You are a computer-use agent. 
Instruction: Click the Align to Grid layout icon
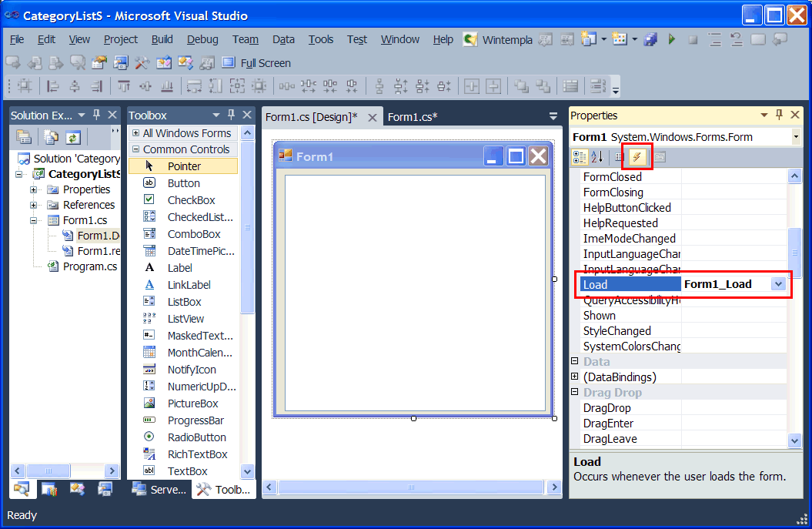pyautogui.click(x=25, y=86)
